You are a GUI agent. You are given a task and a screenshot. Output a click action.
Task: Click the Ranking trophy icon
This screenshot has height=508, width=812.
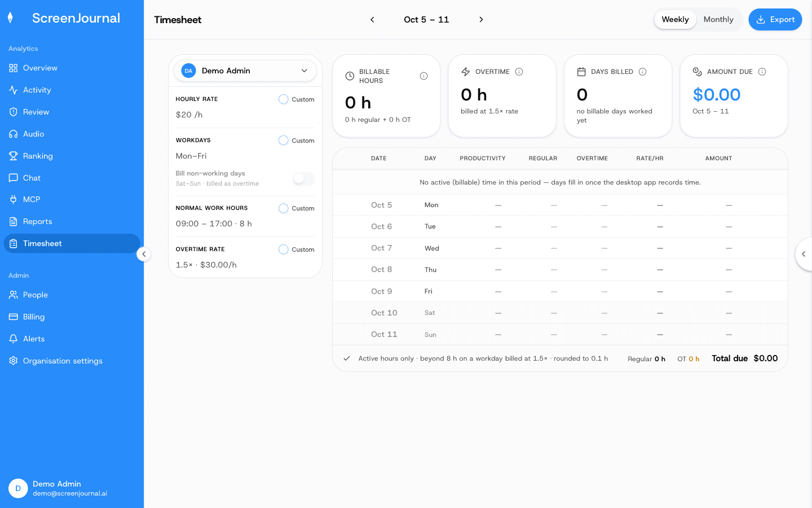coord(14,156)
